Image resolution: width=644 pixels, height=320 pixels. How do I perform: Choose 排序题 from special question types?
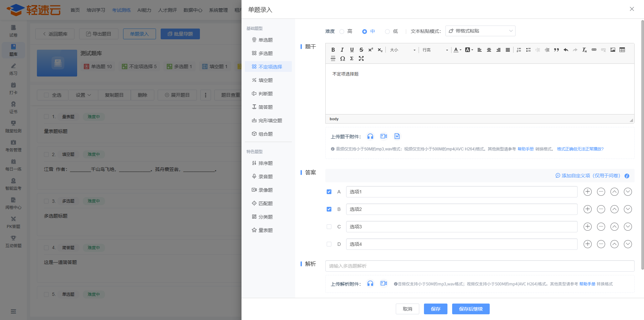point(265,163)
